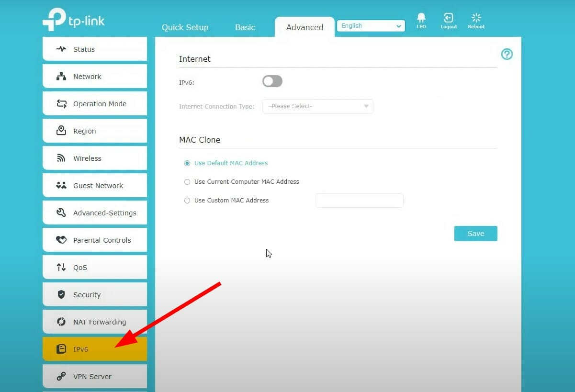The image size is (575, 392).
Task: Click the Wireless signal icon
Action: coord(61,158)
